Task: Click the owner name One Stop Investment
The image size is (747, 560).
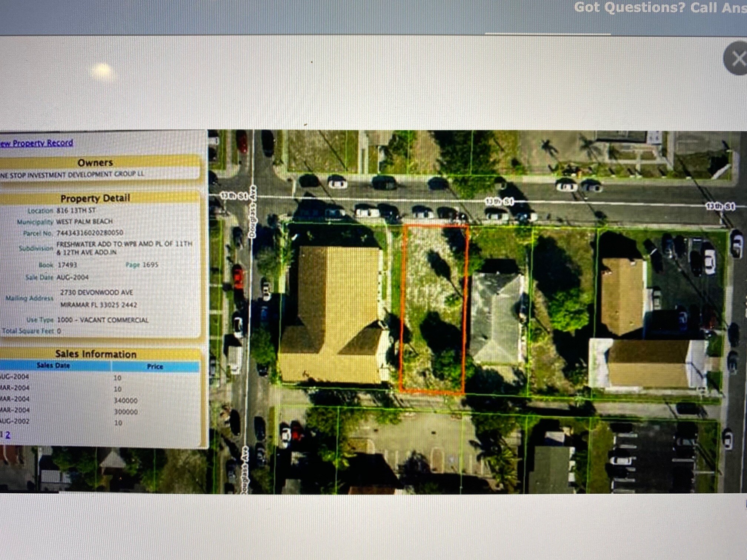Action: coord(72,174)
